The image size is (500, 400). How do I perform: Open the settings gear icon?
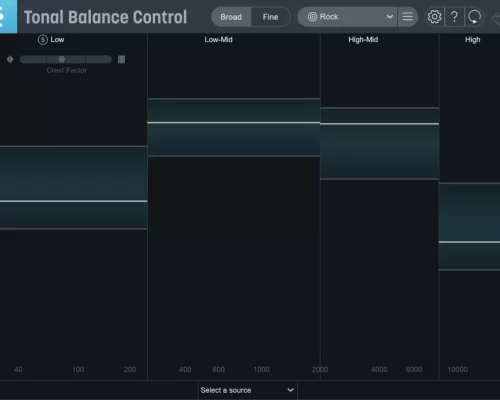coord(434,17)
